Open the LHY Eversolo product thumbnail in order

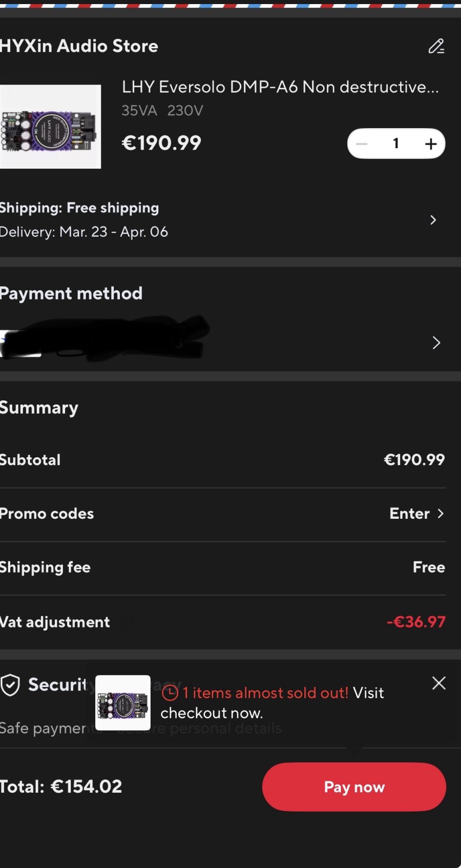pyautogui.click(x=50, y=127)
